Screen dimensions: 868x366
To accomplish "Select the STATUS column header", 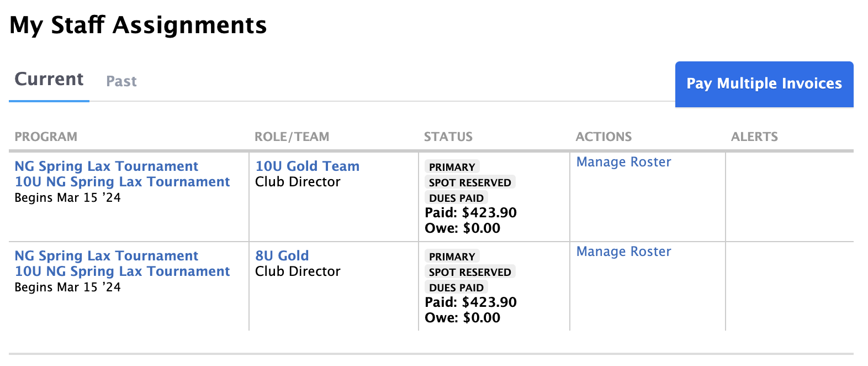I will (448, 137).
